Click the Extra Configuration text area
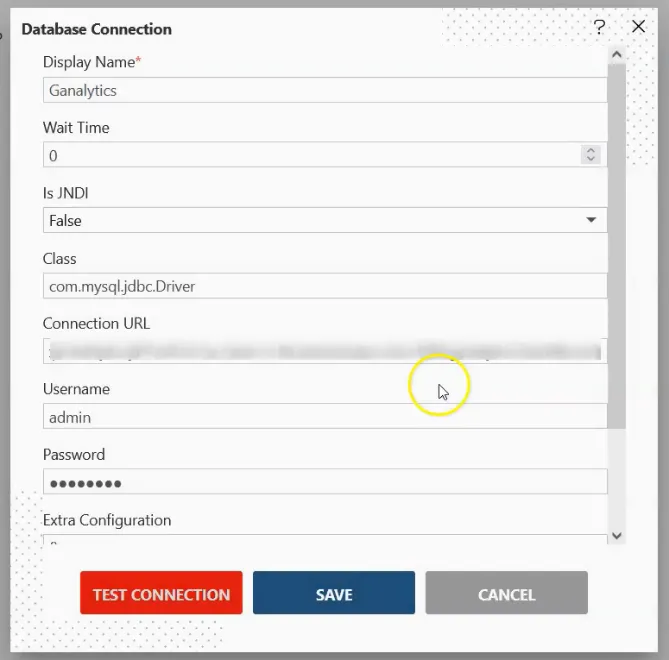The image size is (669, 660). point(325,539)
